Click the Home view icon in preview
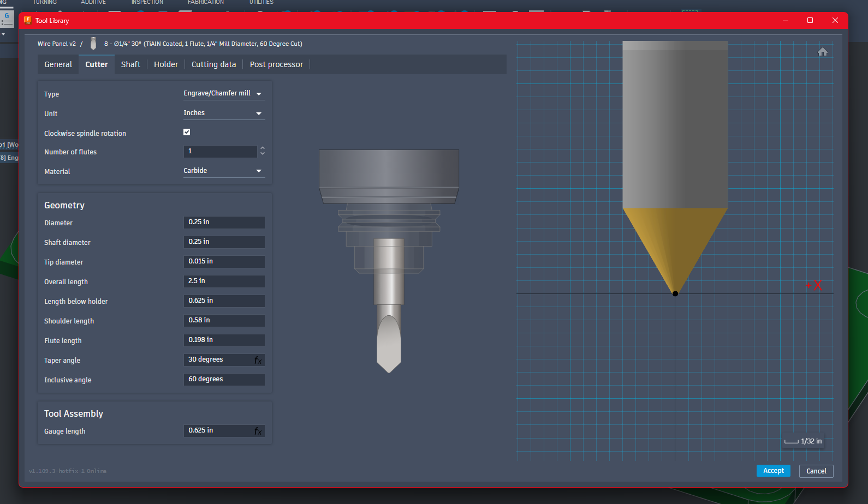 pyautogui.click(x=823, y=52)
